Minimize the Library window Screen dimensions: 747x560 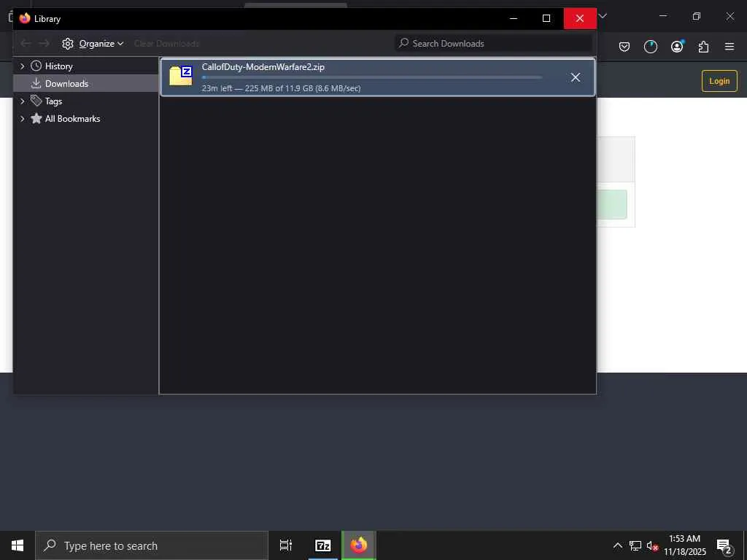(514, 18)
